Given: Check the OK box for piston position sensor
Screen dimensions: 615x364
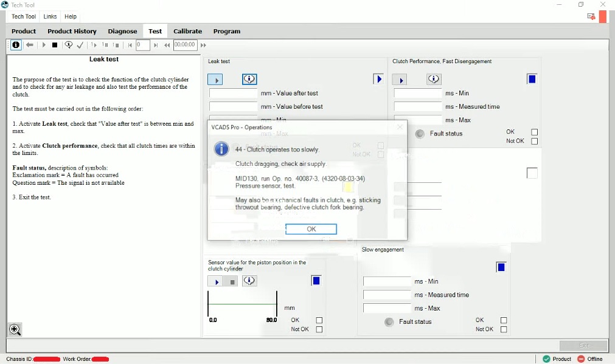Looking at the screenshot, I should (319, 320).
